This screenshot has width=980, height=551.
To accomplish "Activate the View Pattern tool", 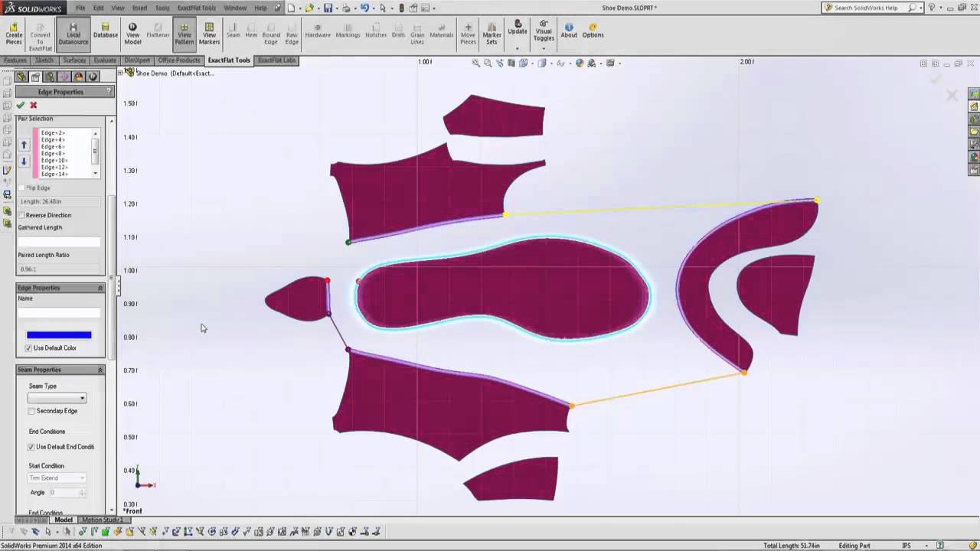I will point(185,34).
